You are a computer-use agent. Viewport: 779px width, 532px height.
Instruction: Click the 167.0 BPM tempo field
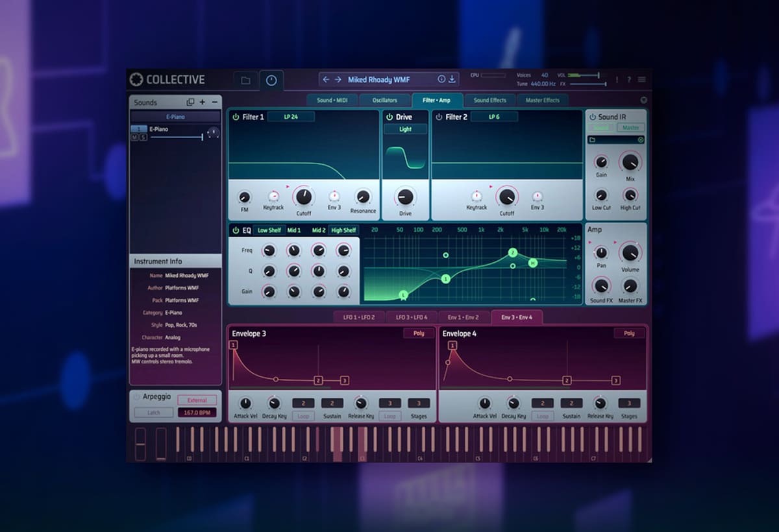197,413
